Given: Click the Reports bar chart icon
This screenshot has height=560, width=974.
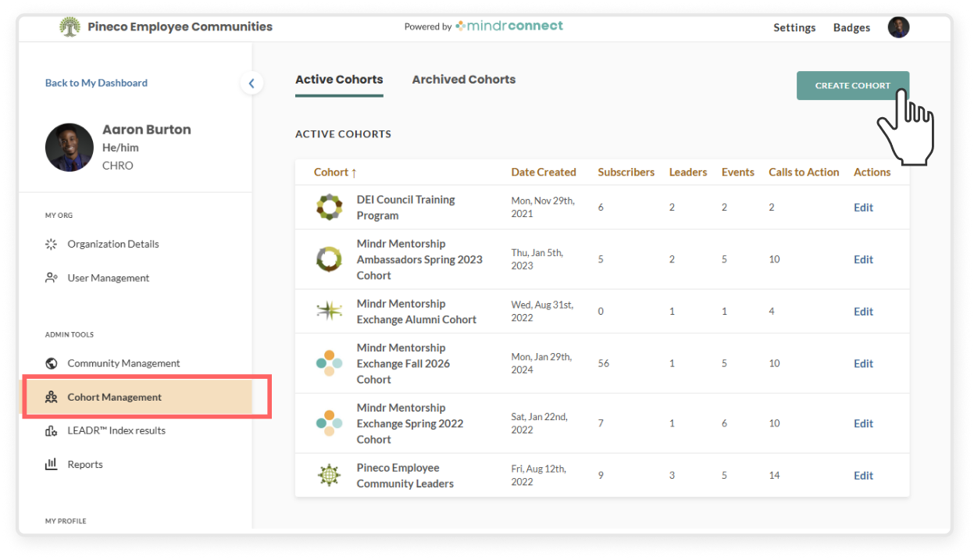Looking at the screenshot, I should 52,464.
